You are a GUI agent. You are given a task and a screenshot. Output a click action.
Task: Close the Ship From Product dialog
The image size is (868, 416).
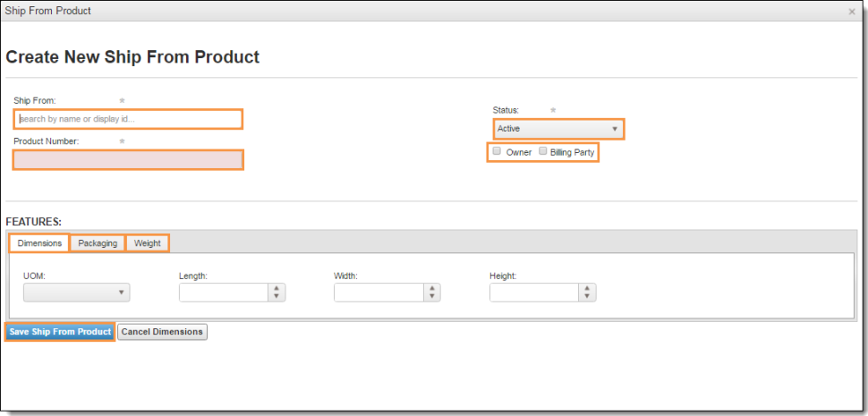click(852, 11)
